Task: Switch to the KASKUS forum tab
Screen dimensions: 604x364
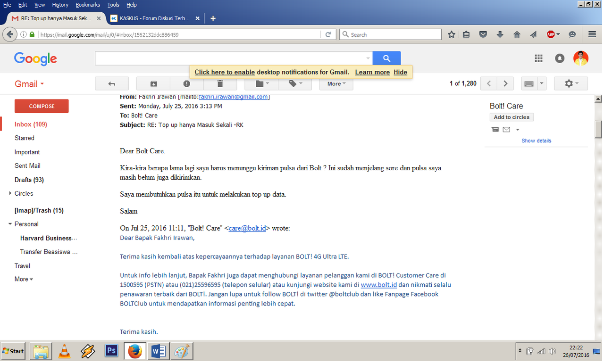Action: point(155,18)
